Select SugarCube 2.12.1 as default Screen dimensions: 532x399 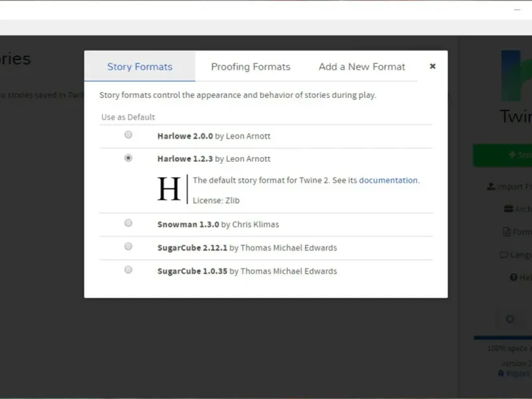tap(128, 246)
